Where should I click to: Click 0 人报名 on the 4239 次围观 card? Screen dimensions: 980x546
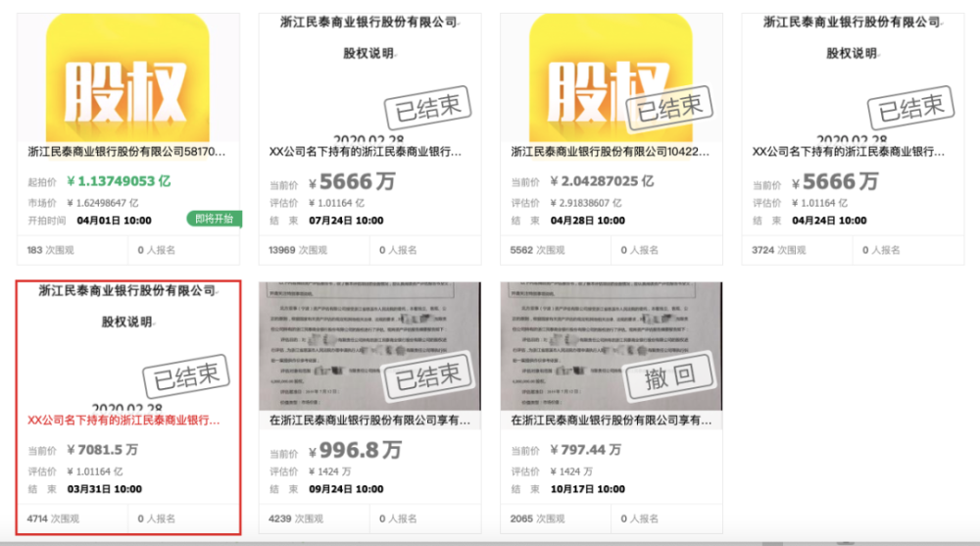pyautogui.click(x=398, y=519)
